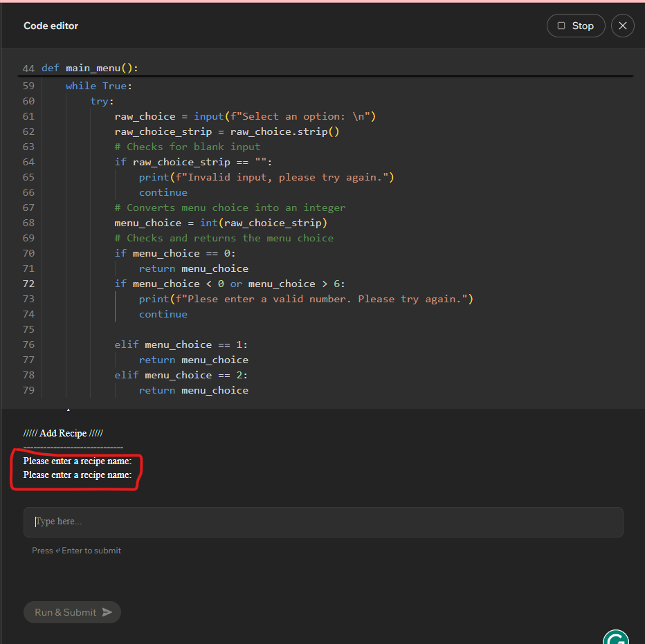Image resolution: width=645 pixels, height=644 pixels.
Task: Click the 'try:' code line
Action: click(x=102, y=101)
